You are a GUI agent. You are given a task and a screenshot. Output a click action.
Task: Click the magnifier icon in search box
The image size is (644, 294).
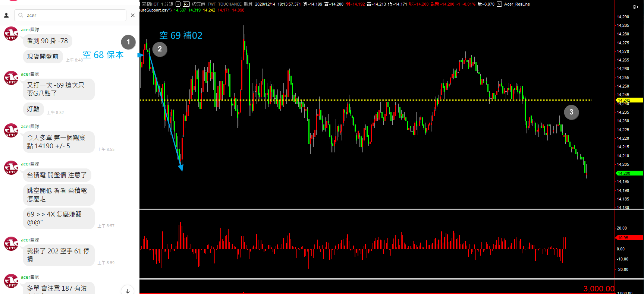click(x=21, y=15)
